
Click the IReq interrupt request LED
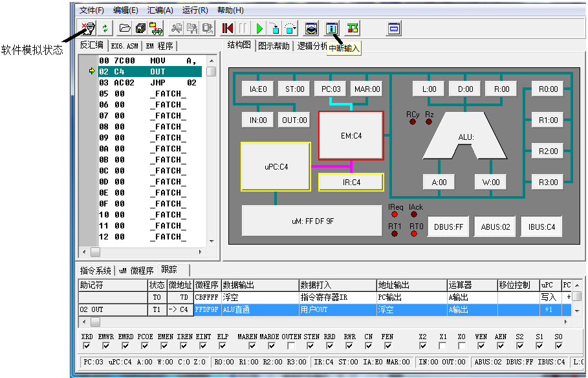[x=394, y=214]
